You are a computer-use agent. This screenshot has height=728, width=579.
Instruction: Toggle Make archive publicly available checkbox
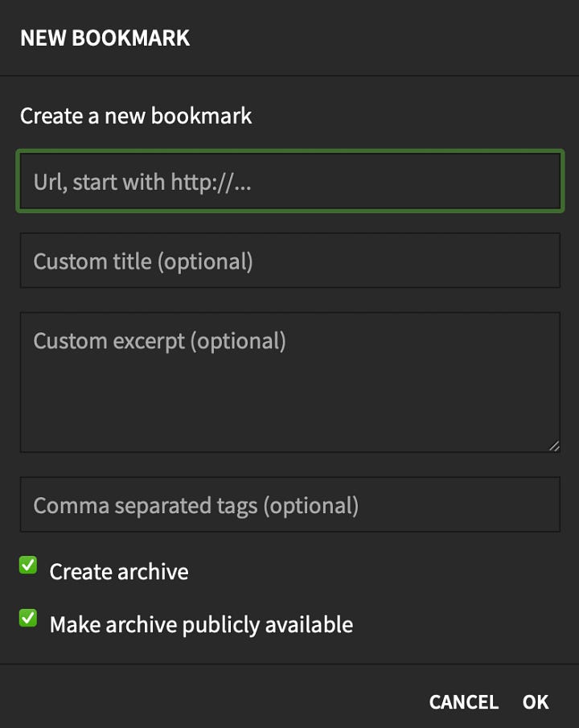tap(28, 618)
